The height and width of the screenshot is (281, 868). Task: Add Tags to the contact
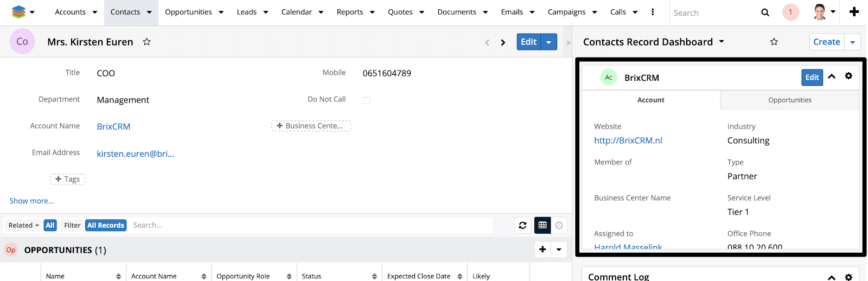[68, 179]
